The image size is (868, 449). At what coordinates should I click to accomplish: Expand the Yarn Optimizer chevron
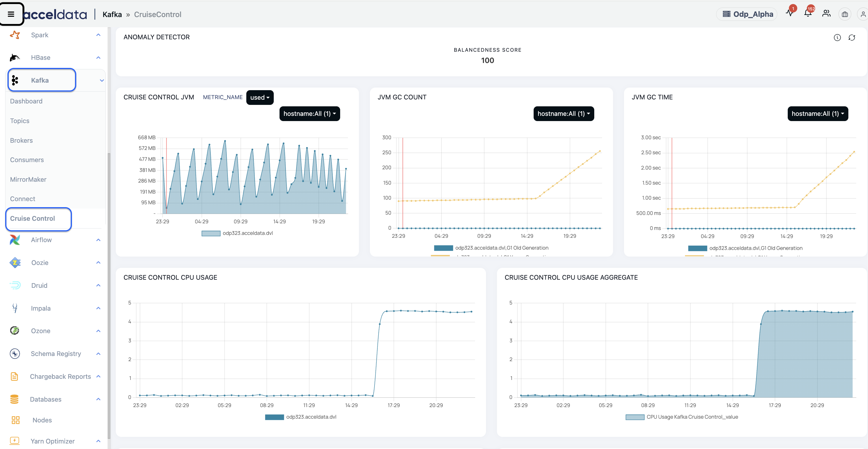pos(98,441)
